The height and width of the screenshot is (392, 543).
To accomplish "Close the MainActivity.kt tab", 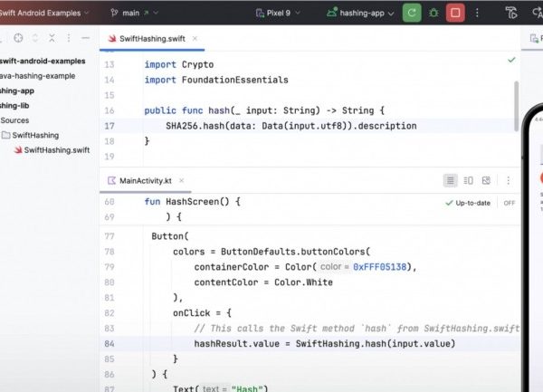I will (182, 180).
